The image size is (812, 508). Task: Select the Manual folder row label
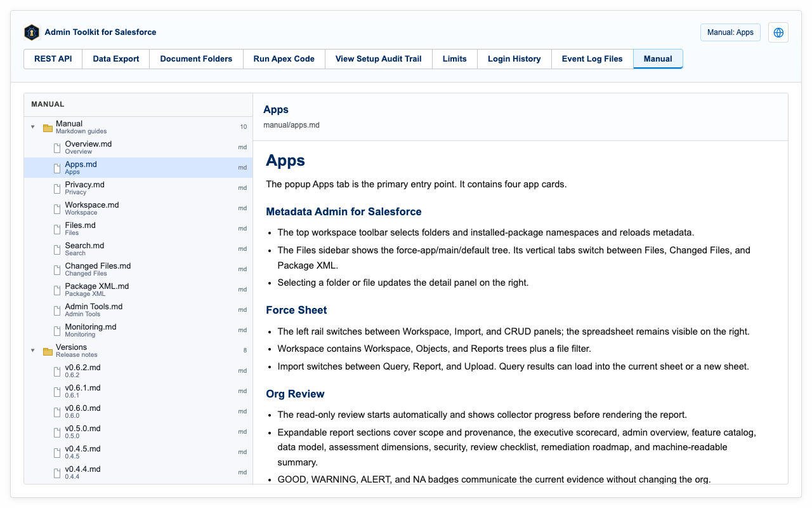click(69, 124)
